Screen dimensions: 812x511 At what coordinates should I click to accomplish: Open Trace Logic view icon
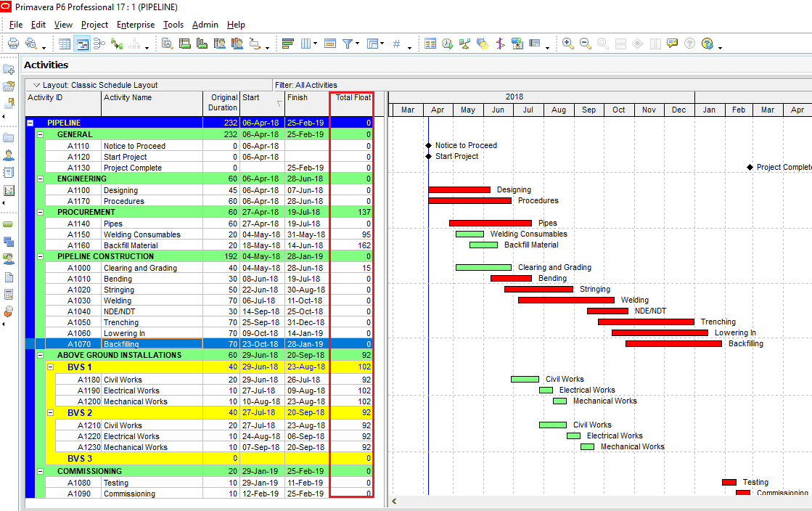(x=117, y=44)
